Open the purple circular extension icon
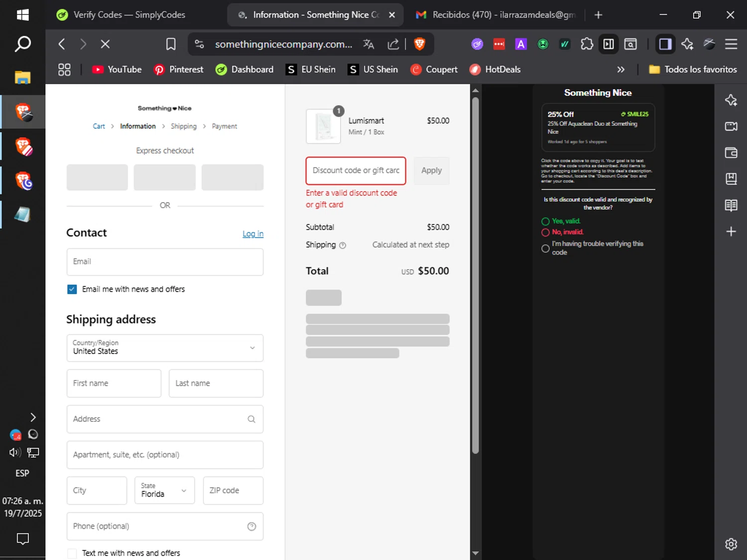The height and width of the screenshot is (560, 747). click(x=477, y=44)
